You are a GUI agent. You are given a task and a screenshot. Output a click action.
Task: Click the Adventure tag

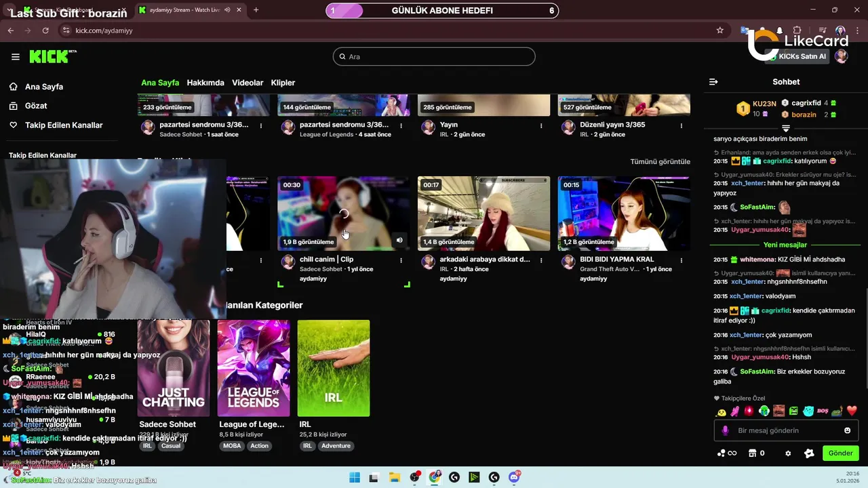[x=336, y=446]
